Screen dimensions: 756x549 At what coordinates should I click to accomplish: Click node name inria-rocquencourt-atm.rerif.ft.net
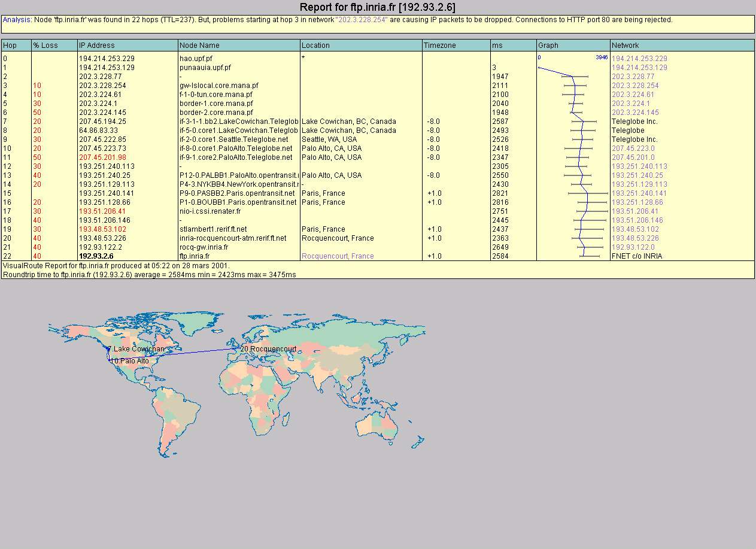tap(233, 238)
